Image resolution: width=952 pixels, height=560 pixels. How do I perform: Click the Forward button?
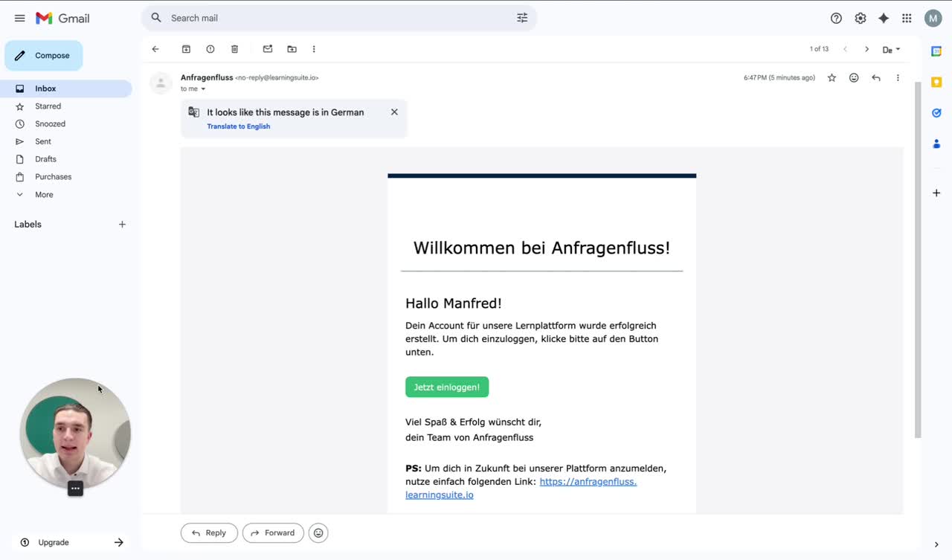[x=273, y=532]
